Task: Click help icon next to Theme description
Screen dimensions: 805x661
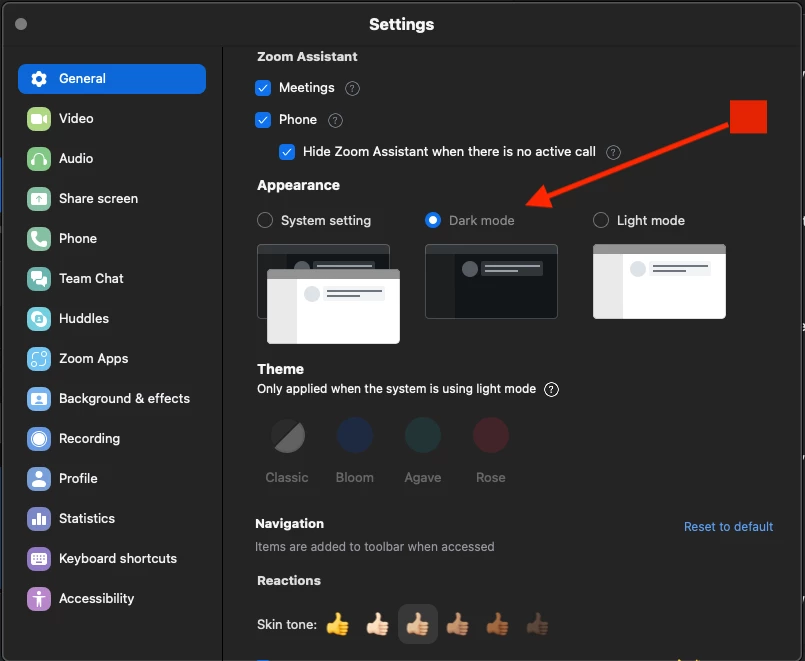Action: (551, 390)
